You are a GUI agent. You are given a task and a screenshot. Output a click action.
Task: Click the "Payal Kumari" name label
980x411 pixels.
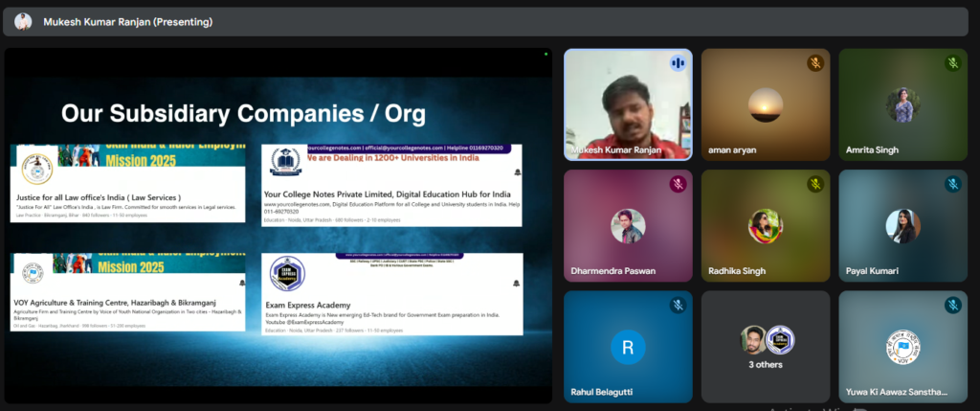[x=872, y=271]
